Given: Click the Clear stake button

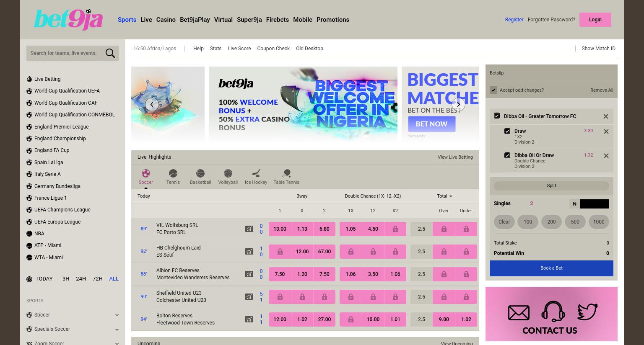Looking at the screenshot, I should tap(504, 222).
